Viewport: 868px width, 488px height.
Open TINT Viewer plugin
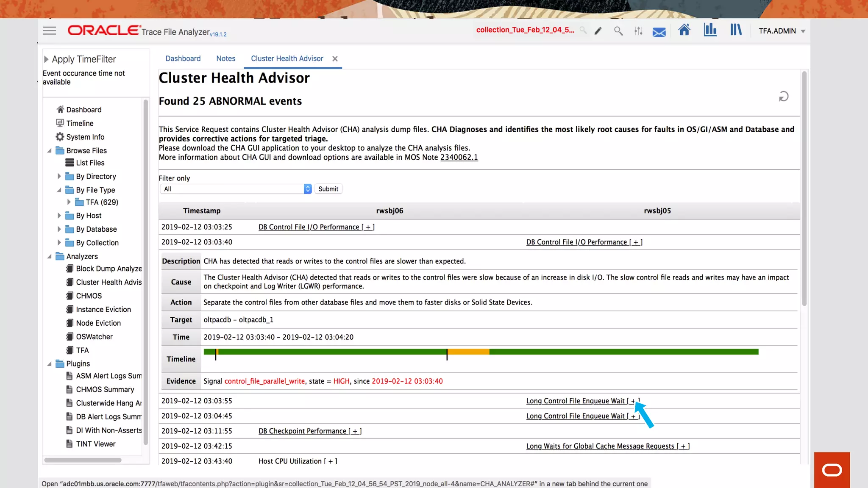96,444
